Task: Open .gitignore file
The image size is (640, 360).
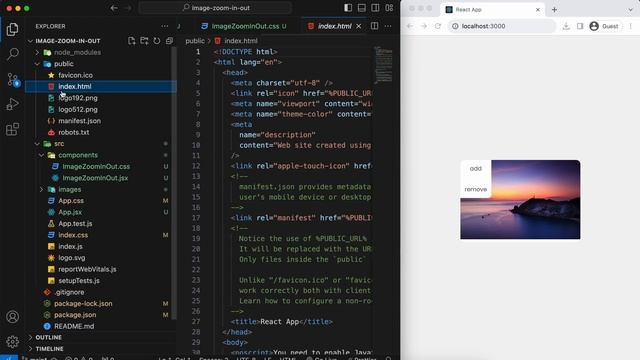Action: pos(69,292)
